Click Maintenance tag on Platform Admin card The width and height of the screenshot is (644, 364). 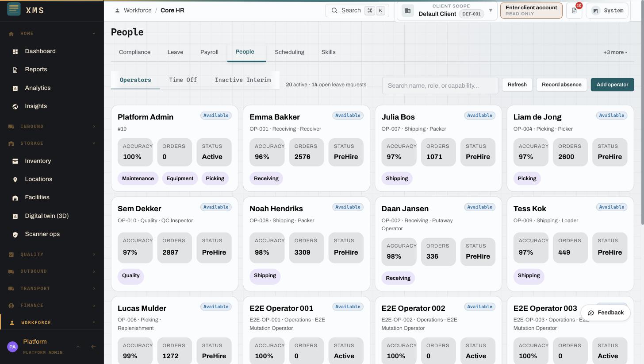pyautogui.click(x=138, y=178)
